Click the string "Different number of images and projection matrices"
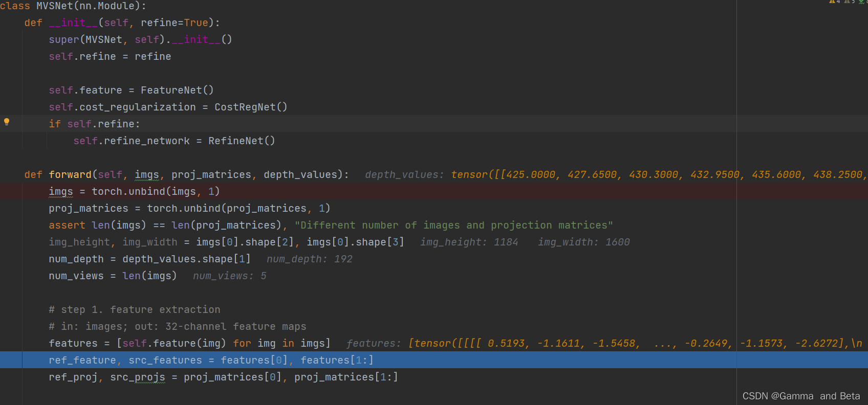 tap(454, 225)
